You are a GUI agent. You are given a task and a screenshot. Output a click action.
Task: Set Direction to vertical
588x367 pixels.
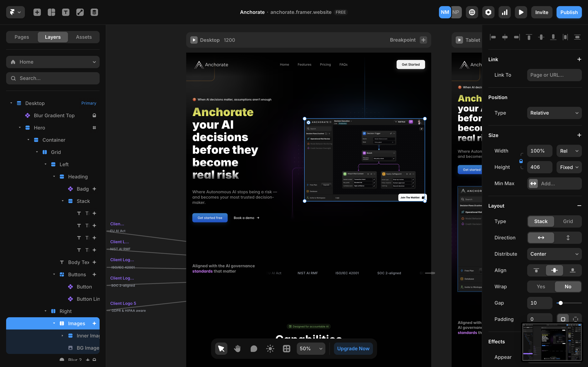568,238
